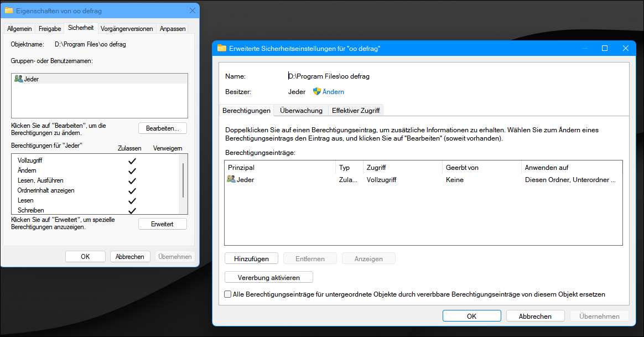
Task: Maximize the Erweiterte Sicherheitseinstellungen window
Action: (605, 48)
